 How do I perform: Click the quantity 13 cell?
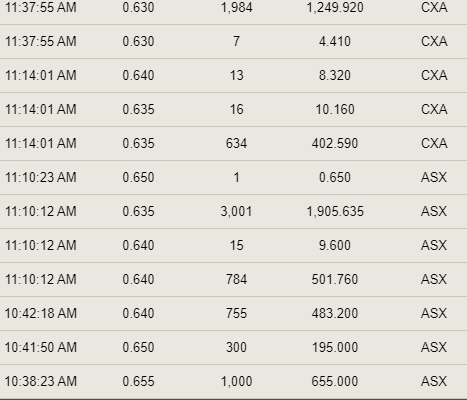pyautogui.click(x=236, y=76)
